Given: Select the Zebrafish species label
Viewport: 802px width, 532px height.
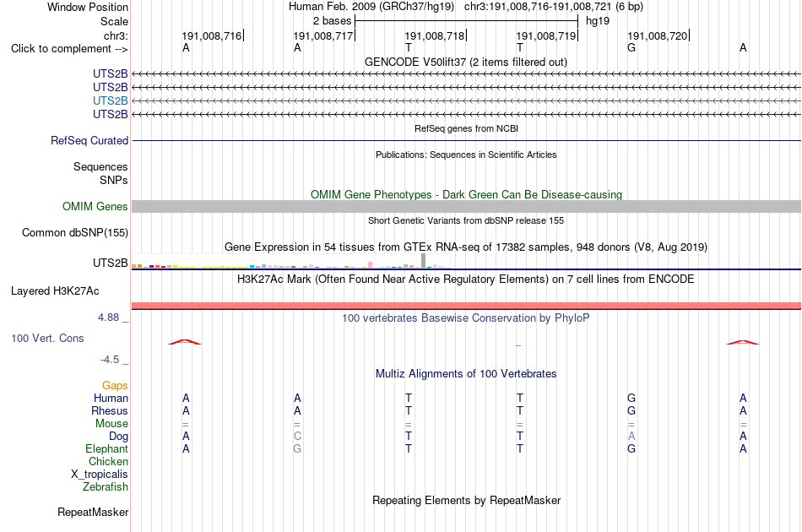Looking at the screenshot, I should (106, 487).
